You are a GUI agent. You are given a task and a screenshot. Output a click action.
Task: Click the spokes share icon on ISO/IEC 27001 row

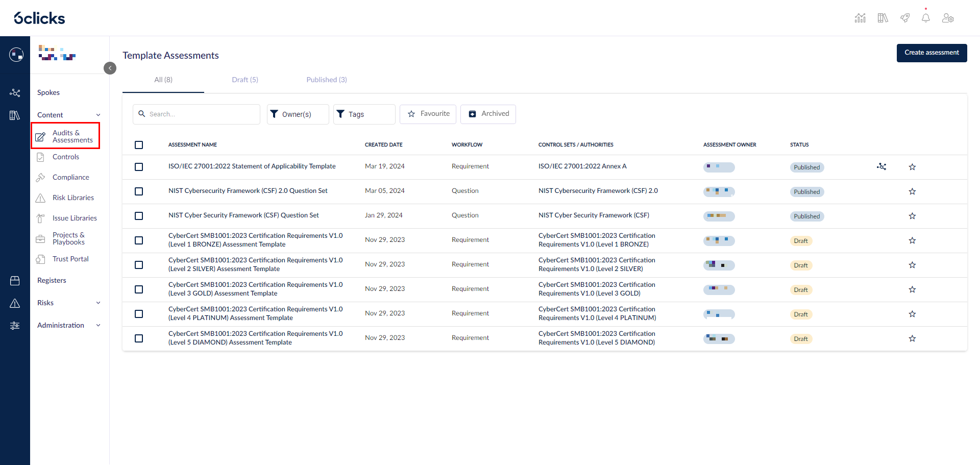(881, 166)
